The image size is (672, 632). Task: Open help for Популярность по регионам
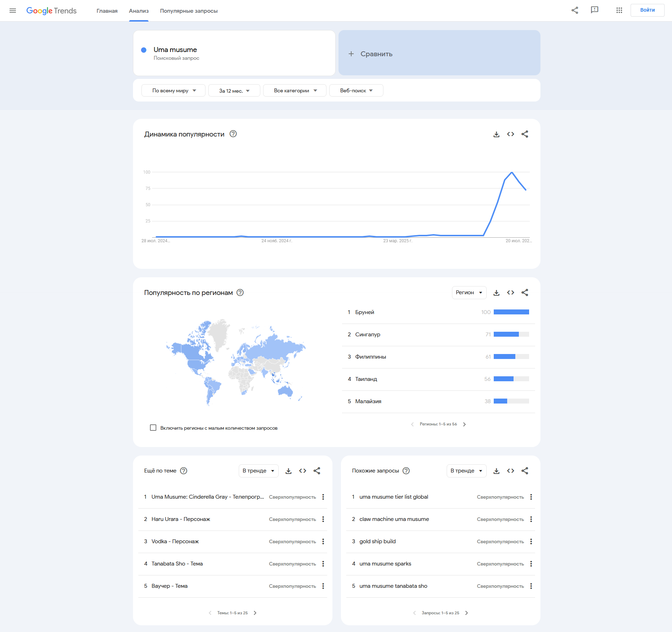pyautogui.click(x=240, y=292)
